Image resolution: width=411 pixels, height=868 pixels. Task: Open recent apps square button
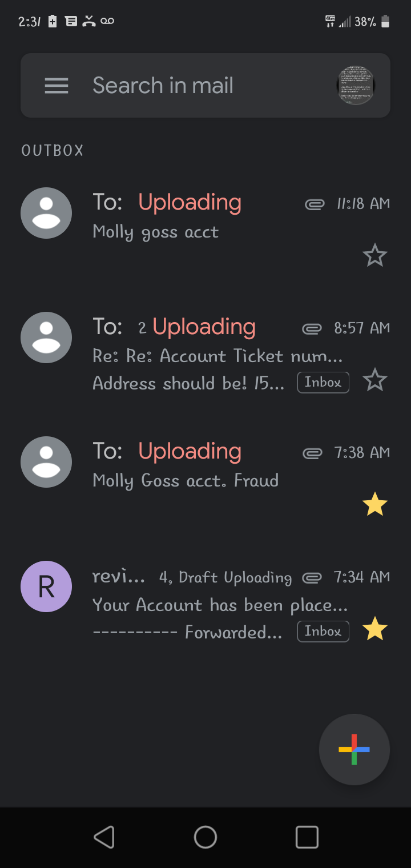[307, 837]
